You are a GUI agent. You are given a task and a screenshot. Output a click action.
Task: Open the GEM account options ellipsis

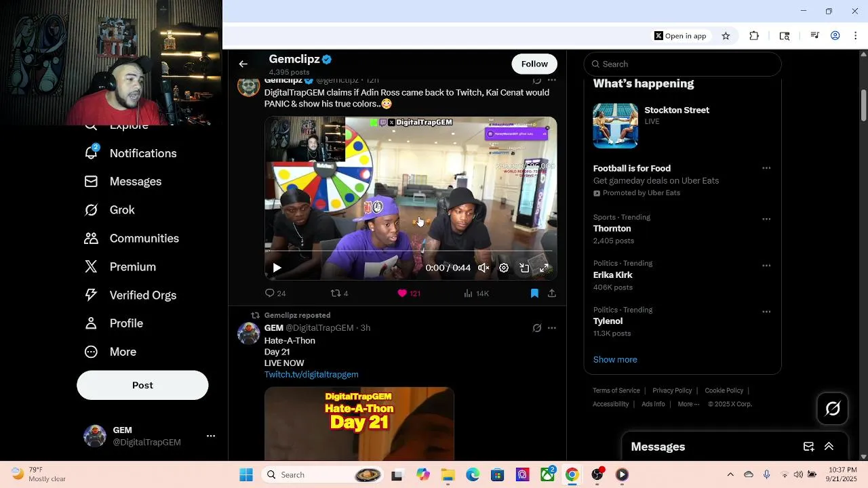click(x=211, y=436)
